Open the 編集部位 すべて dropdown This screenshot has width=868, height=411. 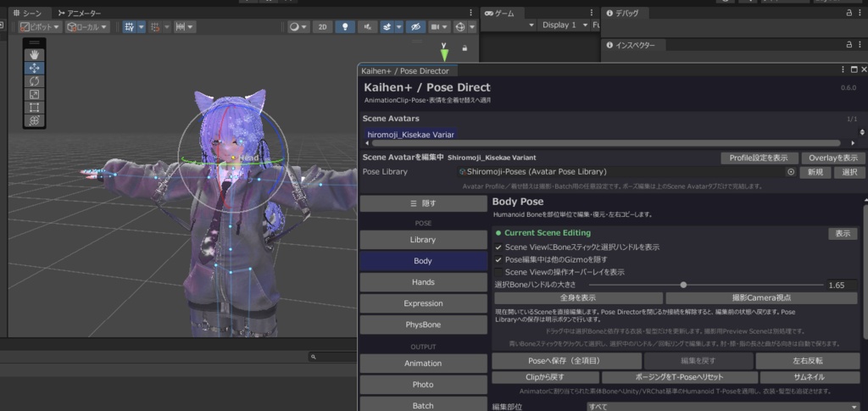point(723,407)
